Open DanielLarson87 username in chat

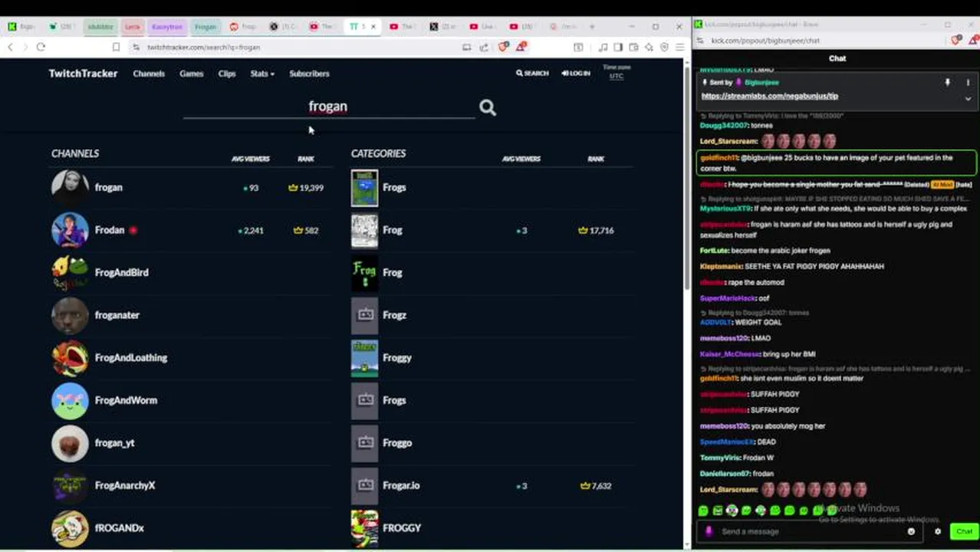[x=725, y=474]
